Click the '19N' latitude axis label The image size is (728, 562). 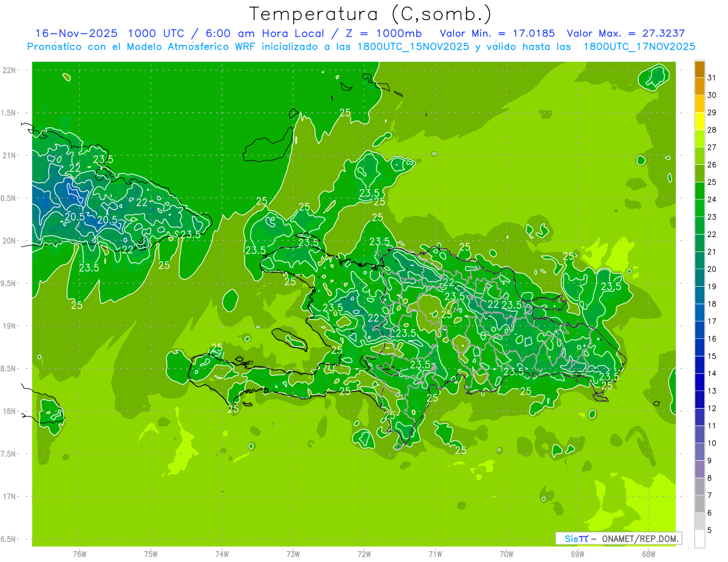(x=10, y=326)
